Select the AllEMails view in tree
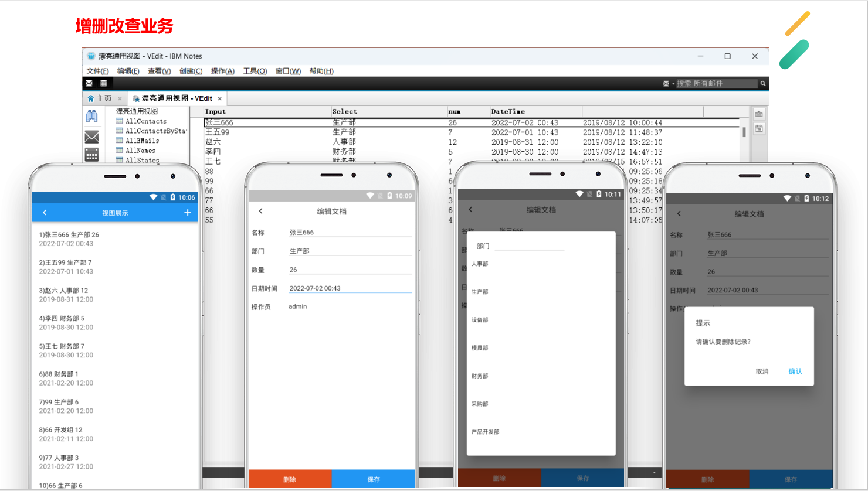The width and height of the screenshot is (868, 491). click(x=142, y=141)
